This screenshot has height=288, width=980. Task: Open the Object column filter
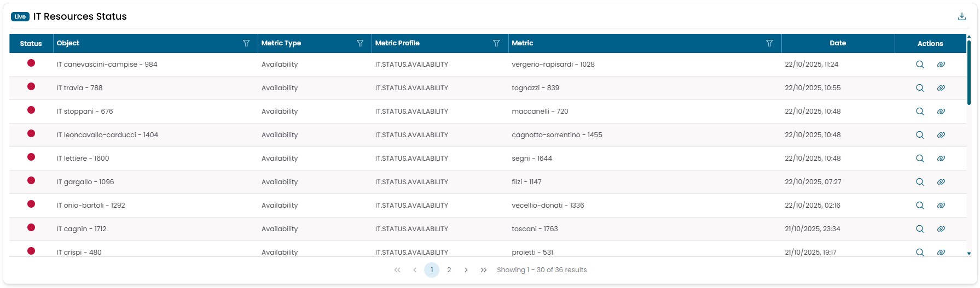pos(246,43)
